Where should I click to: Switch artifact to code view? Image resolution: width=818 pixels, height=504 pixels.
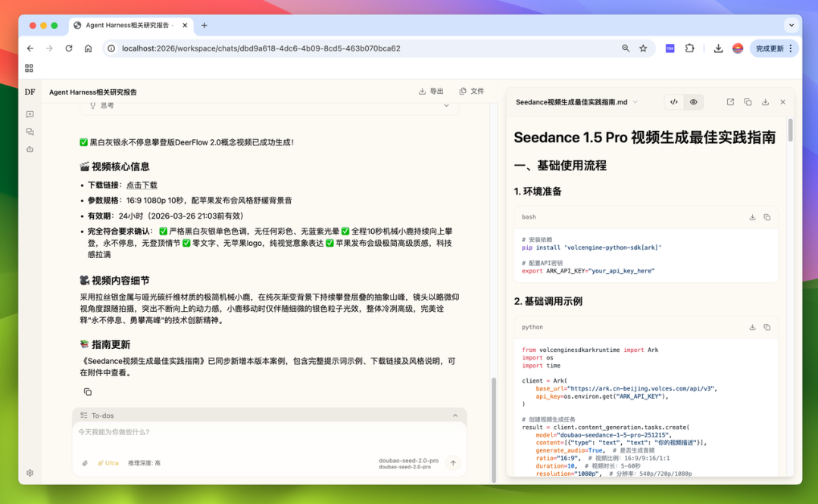(674, 102)
